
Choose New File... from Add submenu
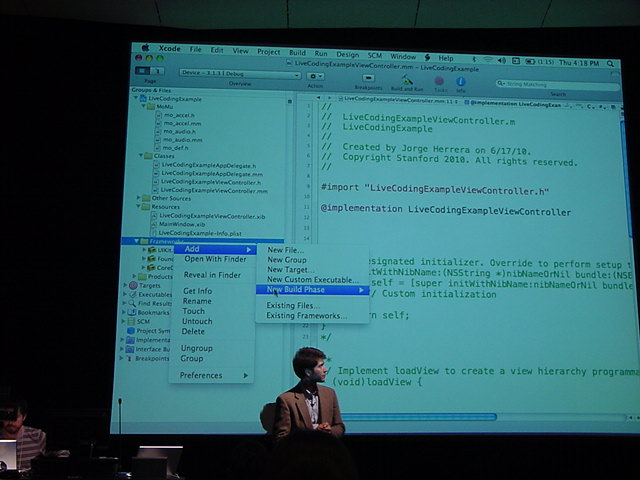(x=285, y=250)
